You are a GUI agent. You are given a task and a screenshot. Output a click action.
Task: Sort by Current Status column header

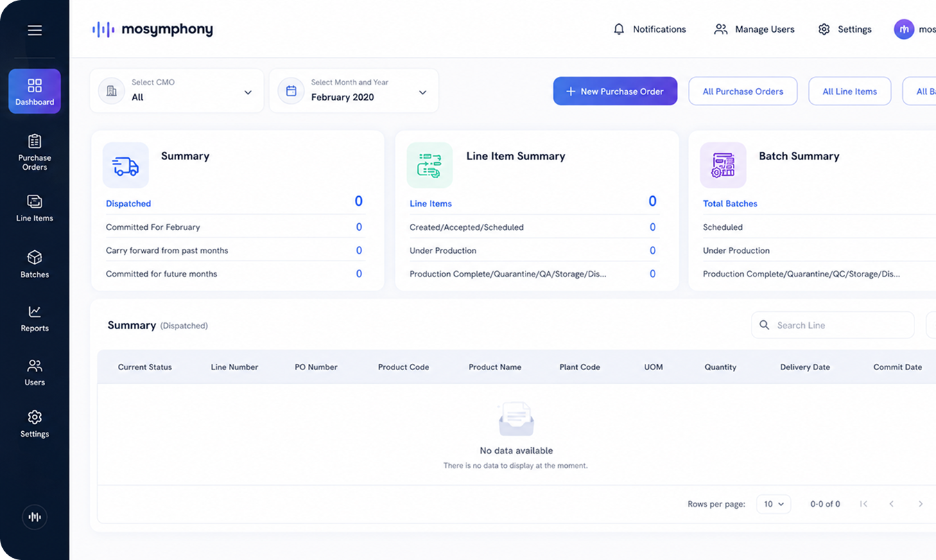tap(145, 367)
